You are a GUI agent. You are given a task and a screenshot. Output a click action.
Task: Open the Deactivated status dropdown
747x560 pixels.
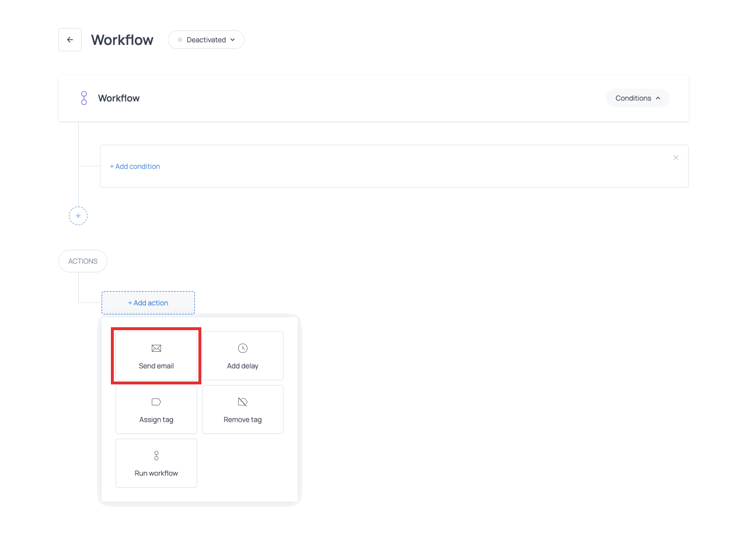coord(205,40)
